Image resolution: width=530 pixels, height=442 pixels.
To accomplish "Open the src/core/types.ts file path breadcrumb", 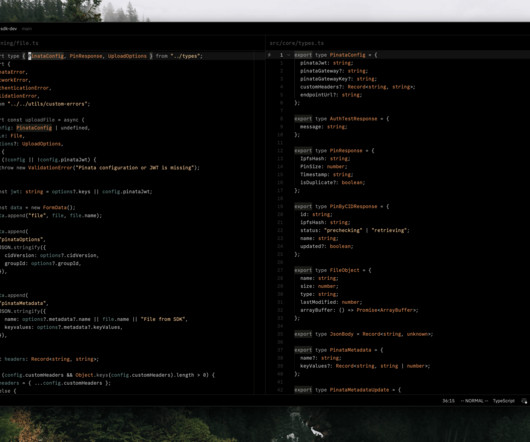I will point(296,43).
